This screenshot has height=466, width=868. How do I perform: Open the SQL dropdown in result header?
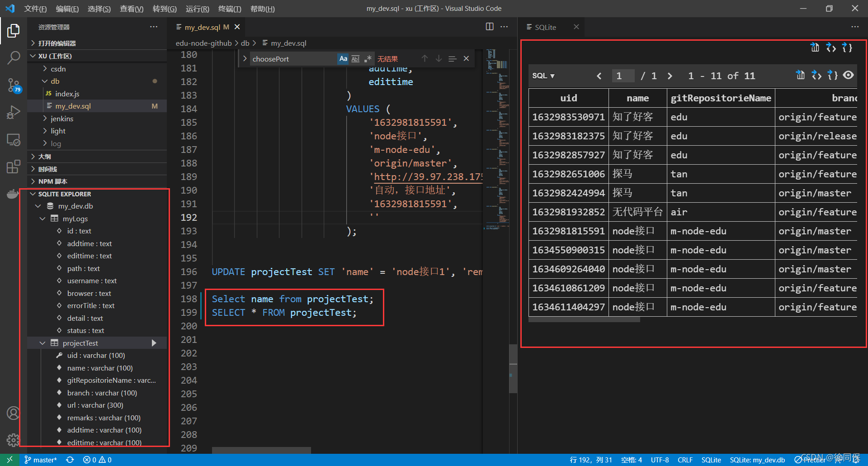[x=543, y=76]
